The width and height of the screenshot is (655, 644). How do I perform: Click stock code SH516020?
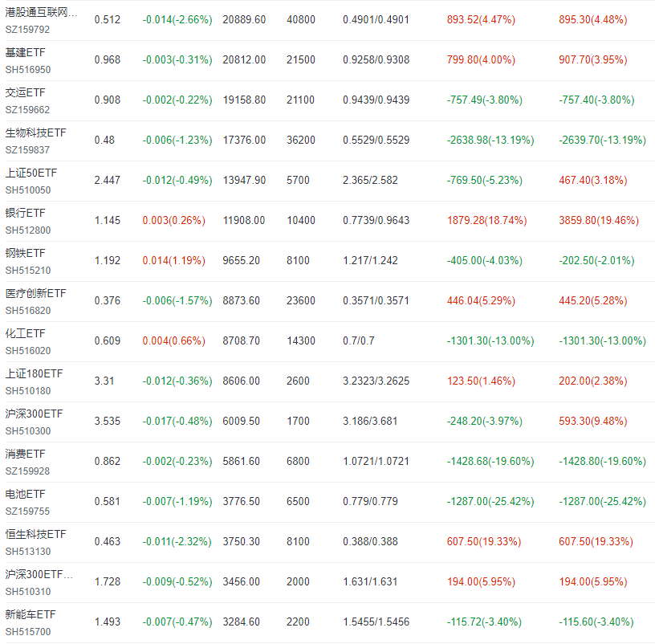[28, 351]
